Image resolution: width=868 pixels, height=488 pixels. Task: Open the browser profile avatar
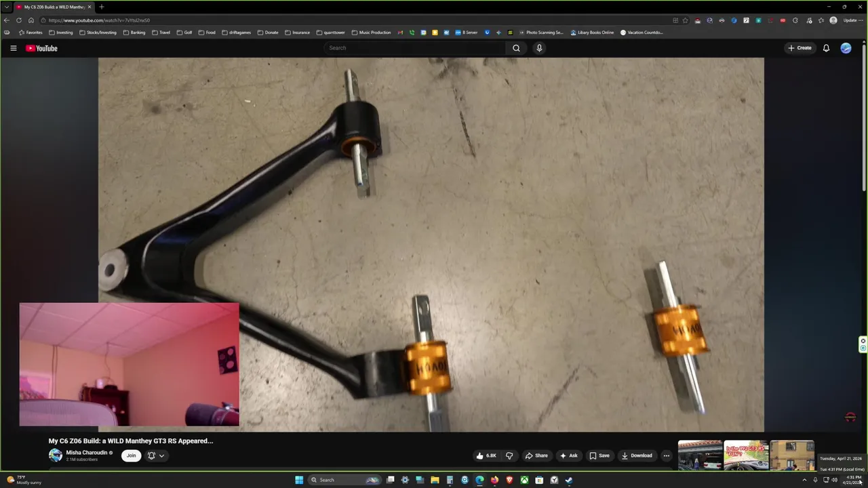point(833,20)
